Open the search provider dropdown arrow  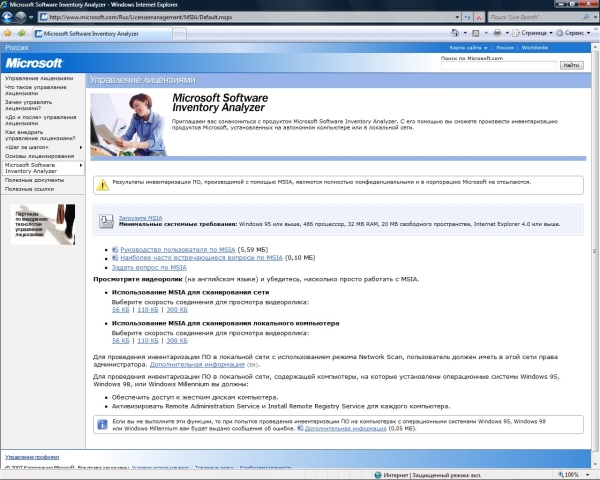(x=595, y=17)
